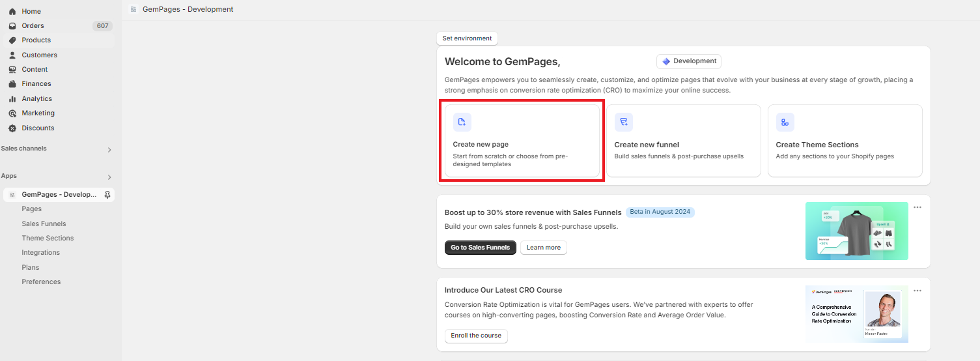Image resolution: width=980 pixels, height=361 pixels.
Task: Open Customers in the sidebar
Action: click(x=59, y=55)
